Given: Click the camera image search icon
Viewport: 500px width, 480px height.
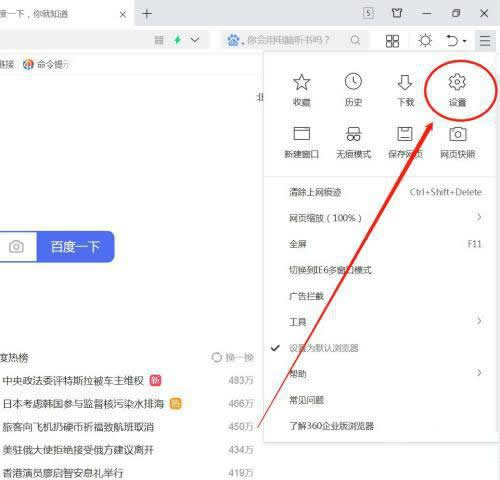Looking at the screenshot, I should coord(16,247).
